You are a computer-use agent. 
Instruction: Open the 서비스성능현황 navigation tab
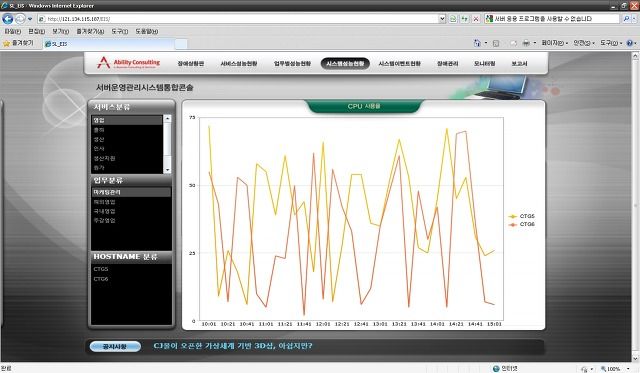pyautogui.click(x=239, y=64)
